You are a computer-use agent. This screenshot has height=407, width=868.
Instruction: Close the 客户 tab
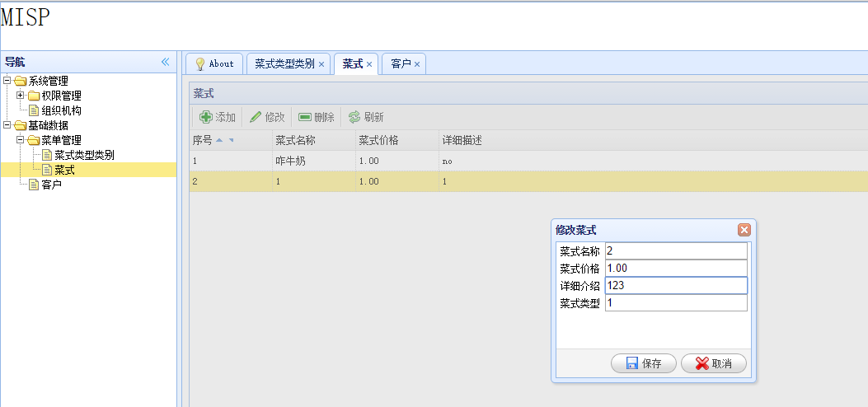pyautogui.click(x=417, y=64)
